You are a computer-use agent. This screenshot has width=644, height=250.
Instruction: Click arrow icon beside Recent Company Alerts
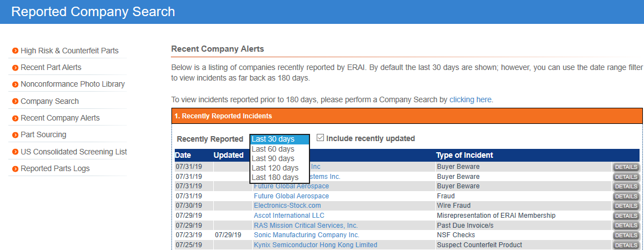point(15,118)
